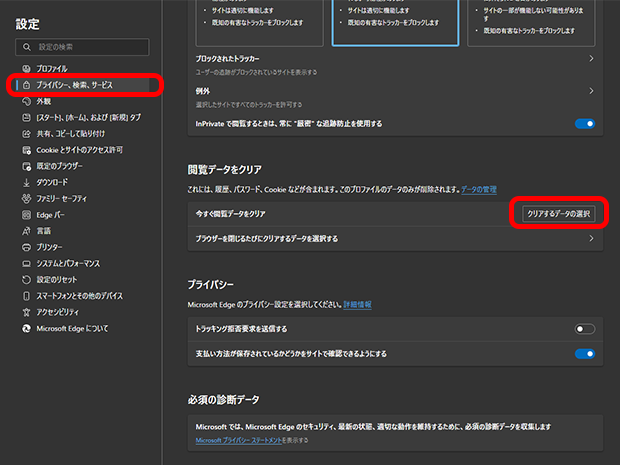Open プリンター settings
Viewport: 620px width, 465px height.
[49, 247]
